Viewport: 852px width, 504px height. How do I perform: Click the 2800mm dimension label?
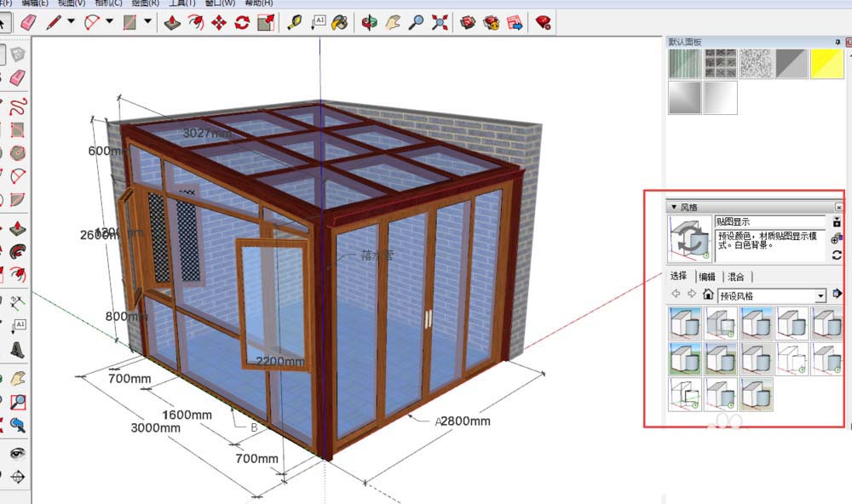[465, 421]
